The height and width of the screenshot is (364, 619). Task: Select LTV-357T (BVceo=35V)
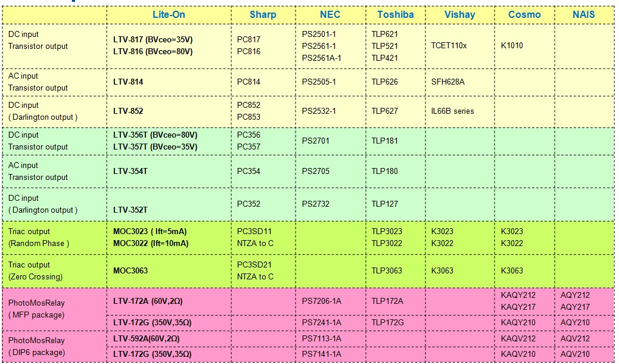point(155,147)
